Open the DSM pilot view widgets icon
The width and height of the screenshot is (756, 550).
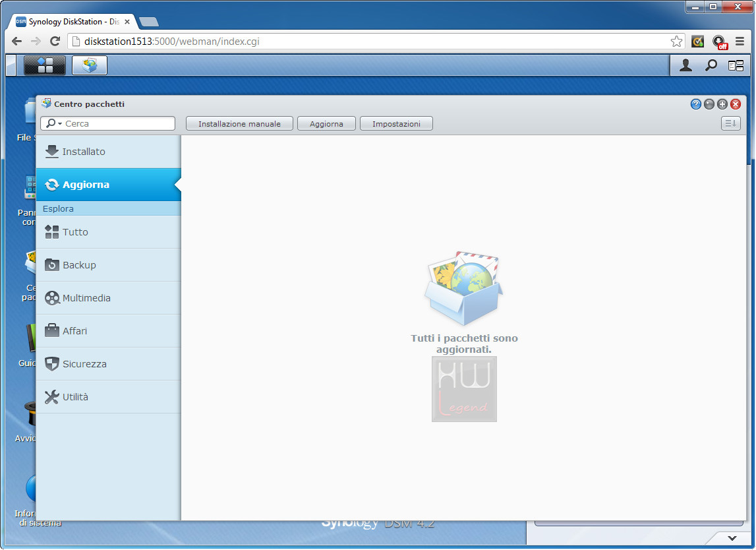coord(736,65)
